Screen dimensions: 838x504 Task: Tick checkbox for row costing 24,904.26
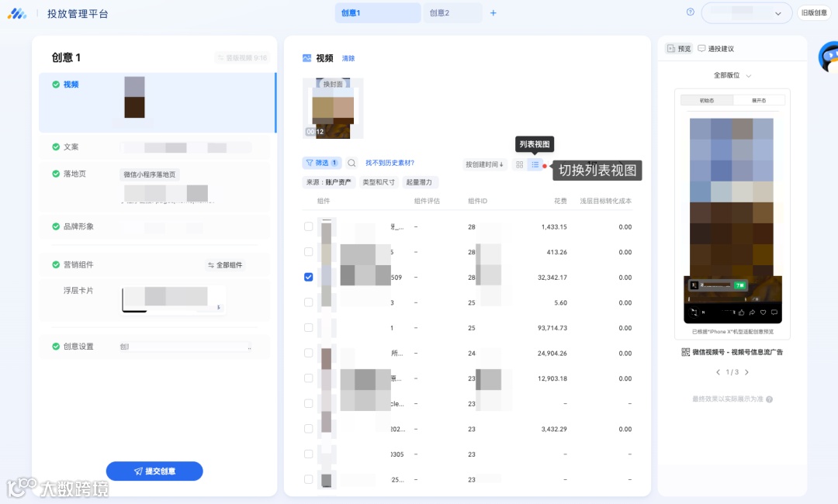308,353
